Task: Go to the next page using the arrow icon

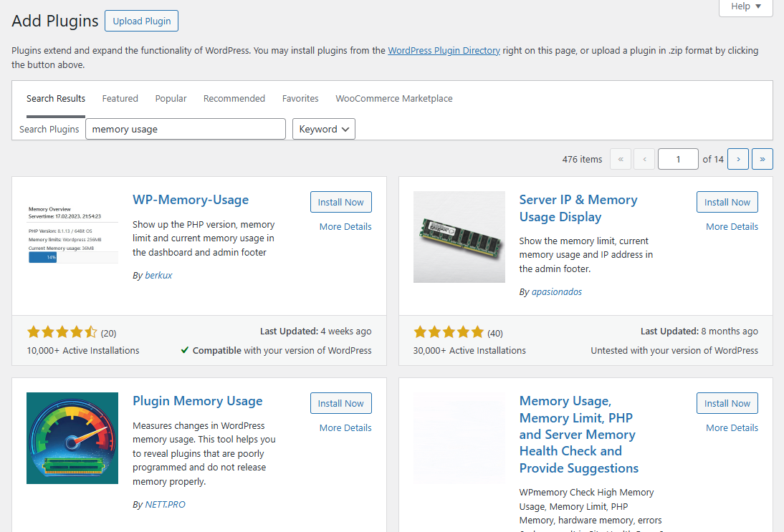Action: click(737, 158)
